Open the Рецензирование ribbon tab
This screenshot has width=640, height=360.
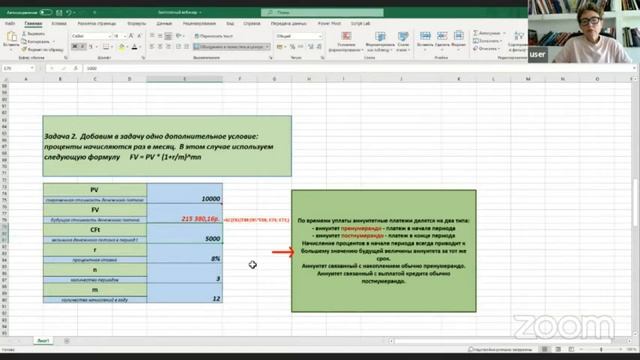[199, 24]
